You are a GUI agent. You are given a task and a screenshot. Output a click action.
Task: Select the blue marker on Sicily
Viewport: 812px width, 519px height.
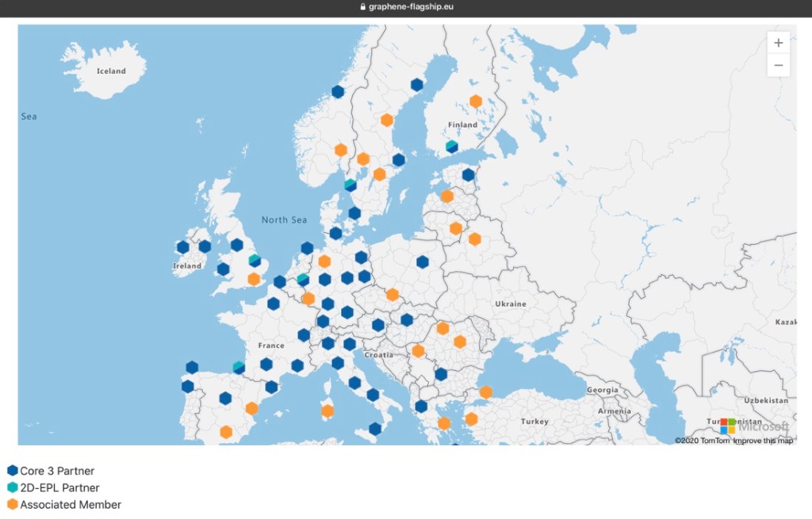tap(375, 429)
